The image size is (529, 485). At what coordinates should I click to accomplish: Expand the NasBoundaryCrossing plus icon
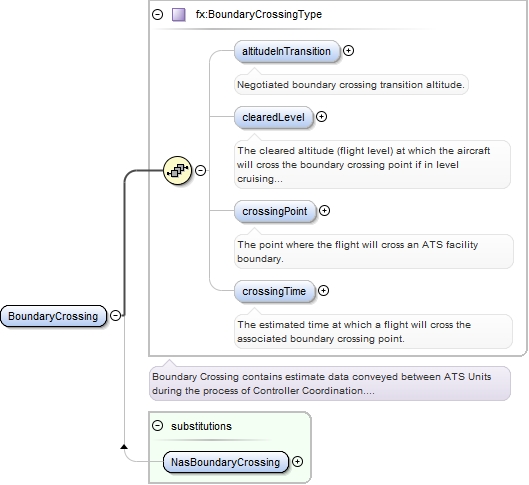pos(297,461)
